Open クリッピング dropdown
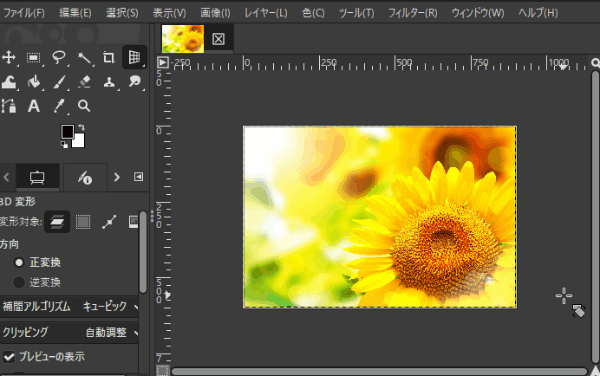Image resolution: width=600 pixels, height=376 pixels. click(69, 332)
